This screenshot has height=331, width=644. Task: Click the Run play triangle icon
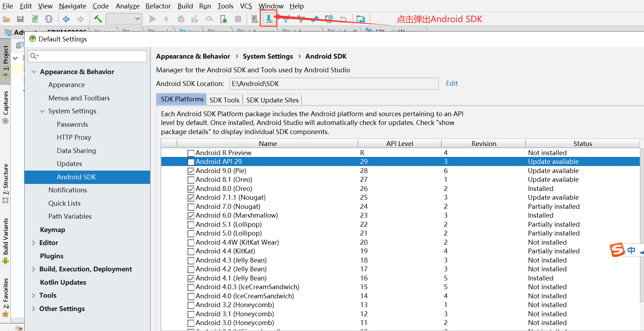tap(152, 19)
